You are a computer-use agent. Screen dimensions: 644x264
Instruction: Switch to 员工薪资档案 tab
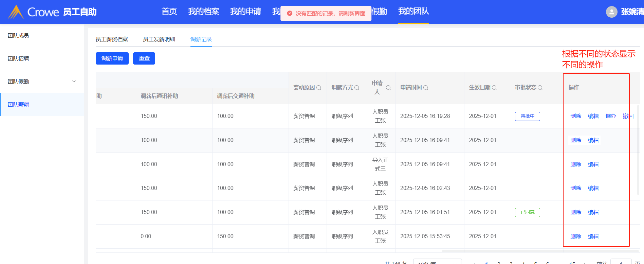coord(112,39)
